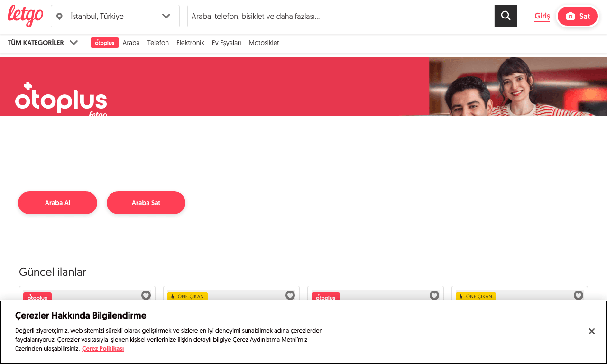
Task: Go to the Elektronik category
Action: coord(190,43)
